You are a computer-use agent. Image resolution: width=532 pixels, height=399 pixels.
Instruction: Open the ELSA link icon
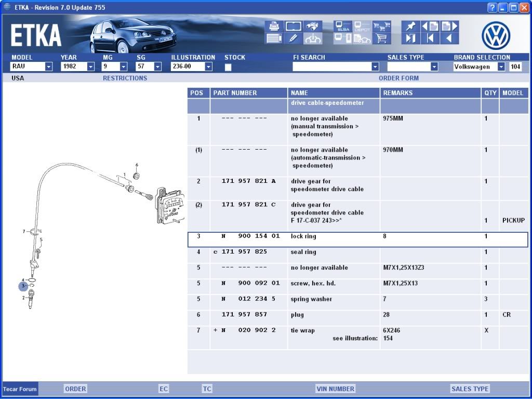click(343, 27)
